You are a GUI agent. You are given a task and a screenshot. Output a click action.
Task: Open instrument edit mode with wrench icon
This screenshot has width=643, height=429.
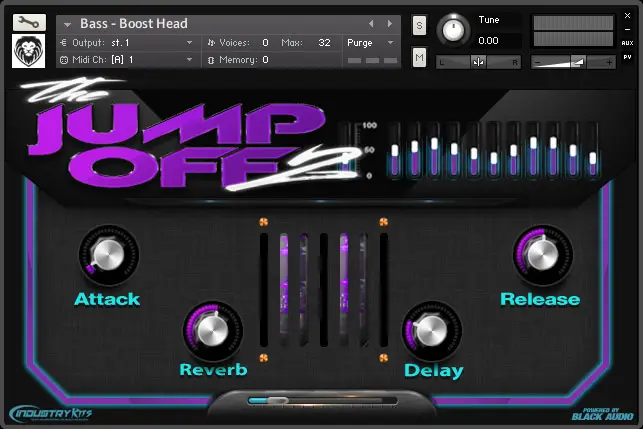[x=29, y=23]
